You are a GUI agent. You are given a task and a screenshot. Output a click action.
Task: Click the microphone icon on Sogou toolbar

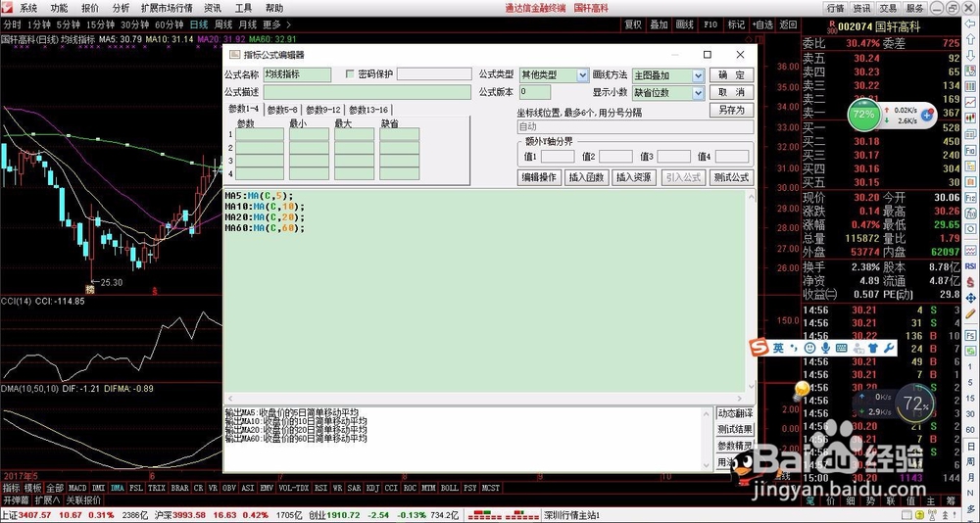825,348
